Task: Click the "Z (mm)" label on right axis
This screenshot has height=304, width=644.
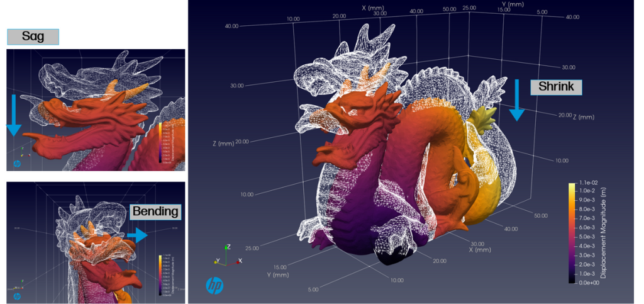Action: tap(584, 117)
